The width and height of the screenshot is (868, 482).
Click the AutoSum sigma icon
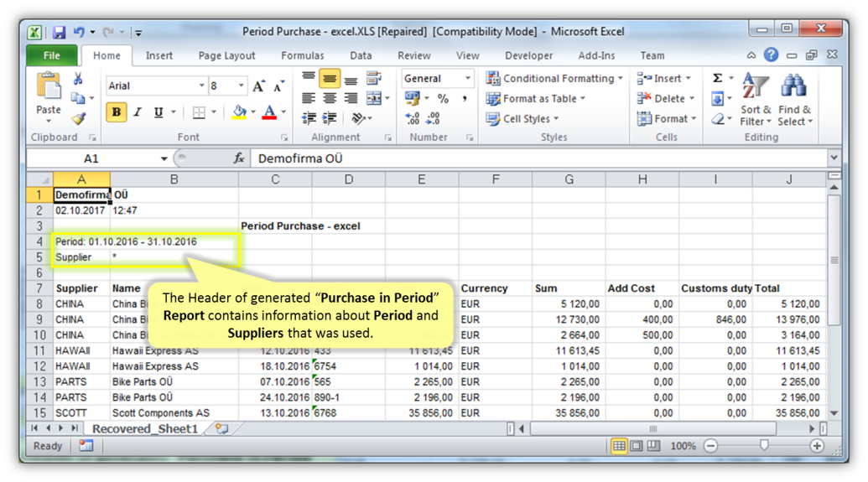coord(717,78)
